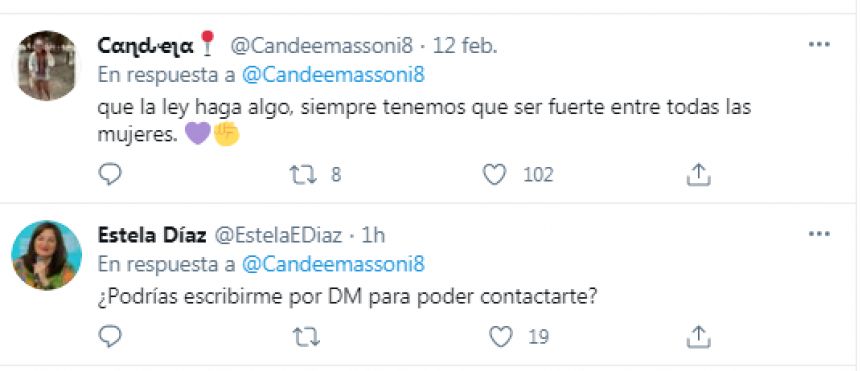Open Estela Díaz's profile picture
Screen dimensions: 862x371
coord(47,255)
